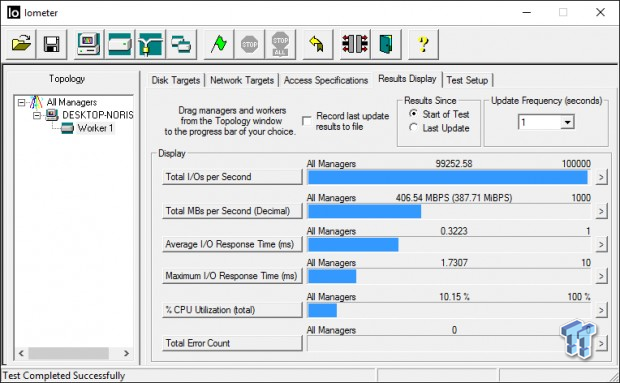Image resolution: width=620 pixels, height=383 pixels.
Task: Exit Iometer with the door icon
Action: point(386,44)
